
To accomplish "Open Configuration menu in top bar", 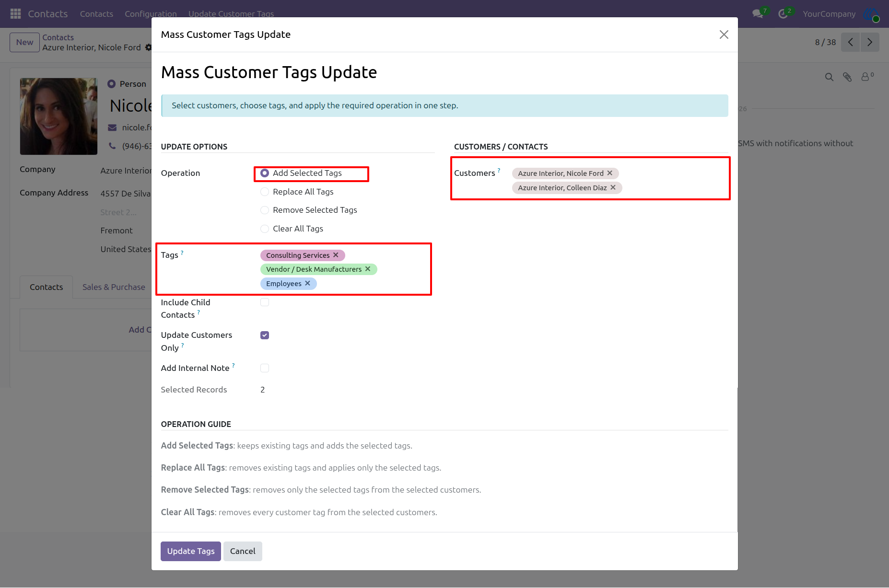I will pos(151,14).
